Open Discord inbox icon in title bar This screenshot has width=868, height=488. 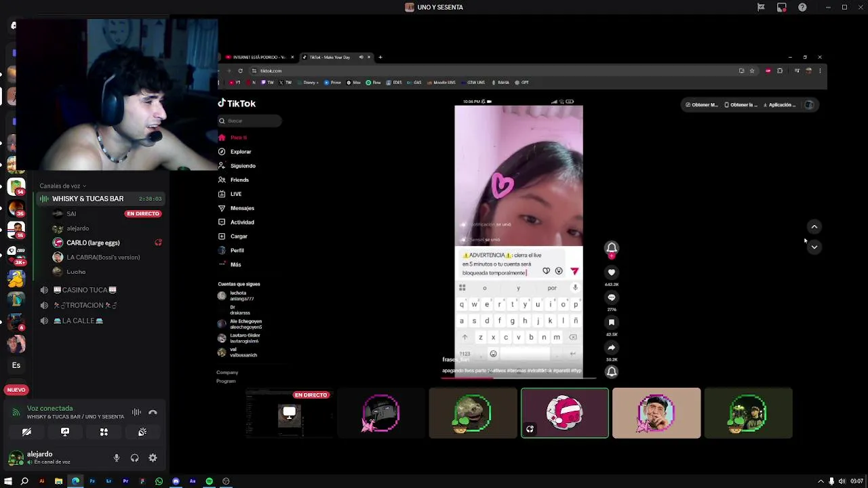click(x=782, y=7)
